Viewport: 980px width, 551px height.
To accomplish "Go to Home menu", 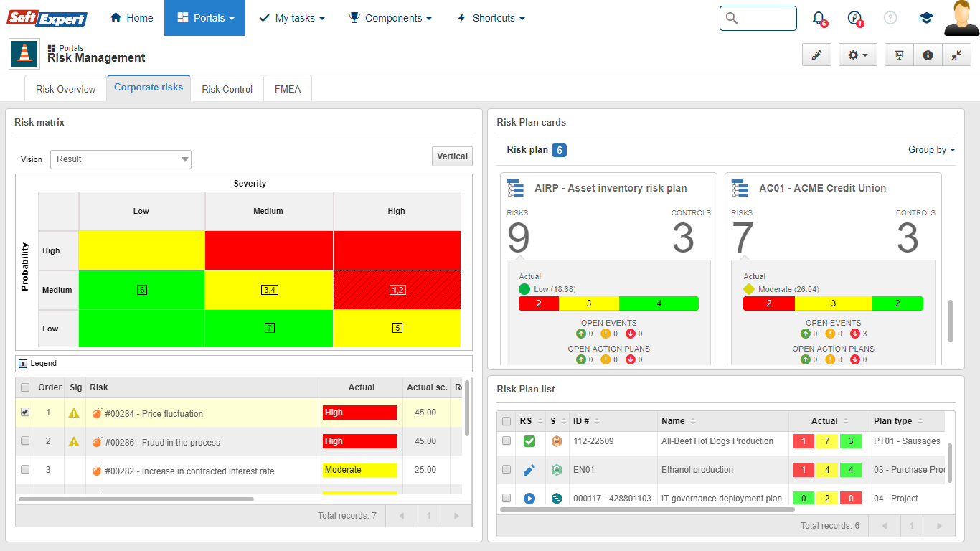I will coord(131,18).
